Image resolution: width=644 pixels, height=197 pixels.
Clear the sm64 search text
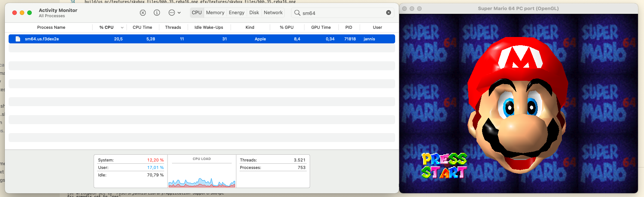coord(388,13)
